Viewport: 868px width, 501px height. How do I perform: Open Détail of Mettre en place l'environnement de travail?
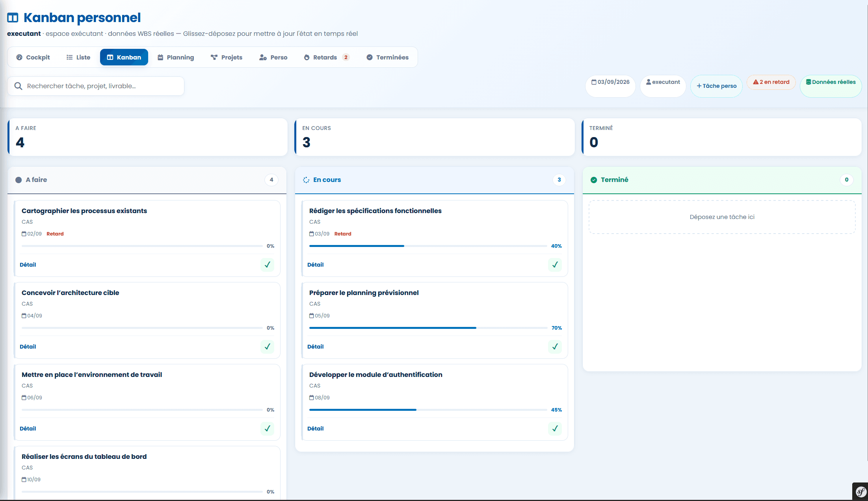click(x=28, y=429)
